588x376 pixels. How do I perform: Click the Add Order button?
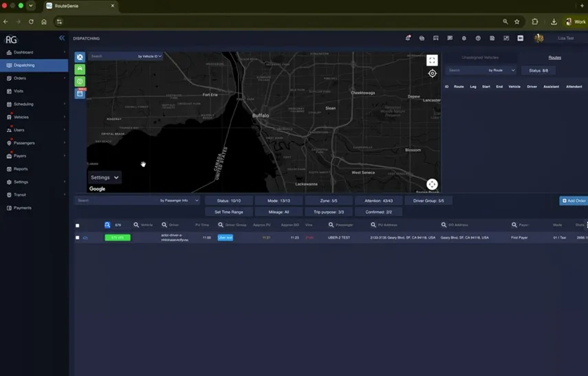(574, 201)
